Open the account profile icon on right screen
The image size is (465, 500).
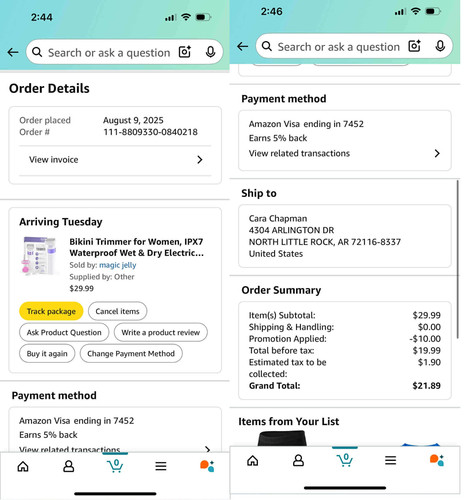tap(298, 460)
